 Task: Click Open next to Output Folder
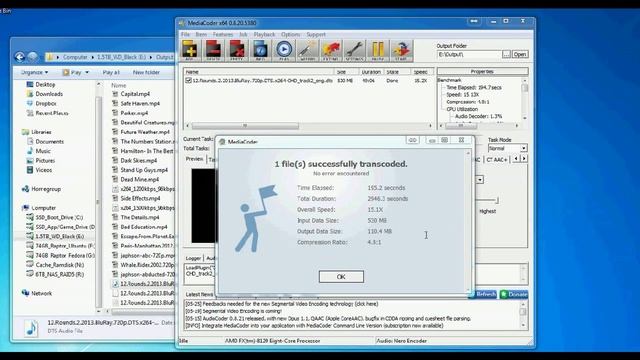click(520, 54)
